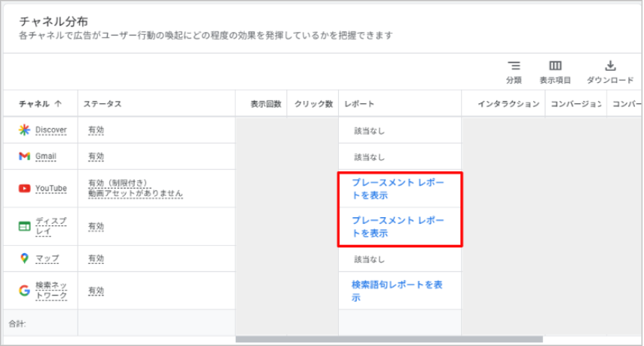Viewport: 644px width, 346px height.
Task: Click the Display channel icon
Action: pos(24,225)
